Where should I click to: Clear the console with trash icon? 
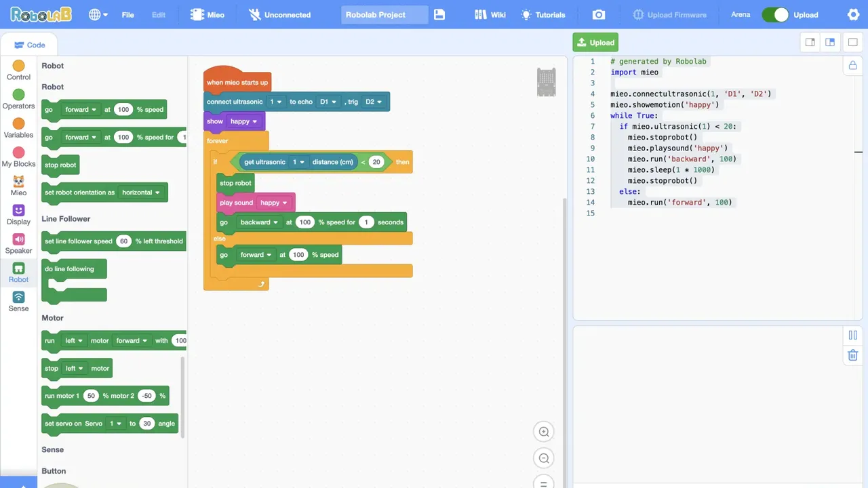853,355
